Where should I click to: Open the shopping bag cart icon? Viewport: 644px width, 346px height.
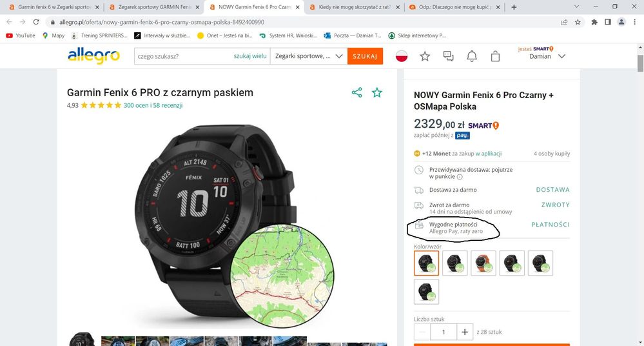click(x=495, y=56)
